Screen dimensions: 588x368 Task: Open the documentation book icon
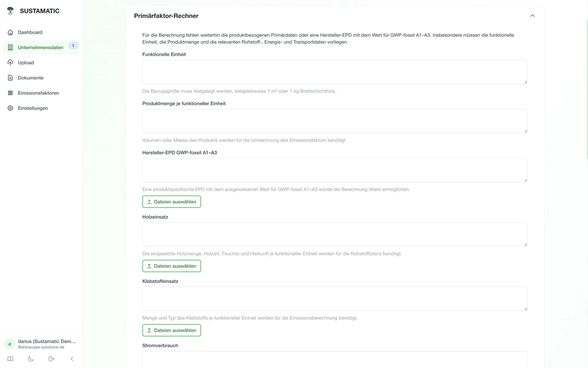click(x=10, y=359)
